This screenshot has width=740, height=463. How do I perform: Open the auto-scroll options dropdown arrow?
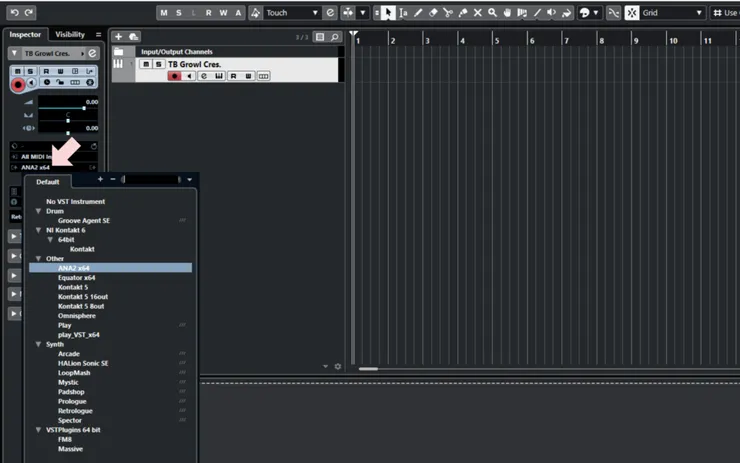[x=362, y=13]
